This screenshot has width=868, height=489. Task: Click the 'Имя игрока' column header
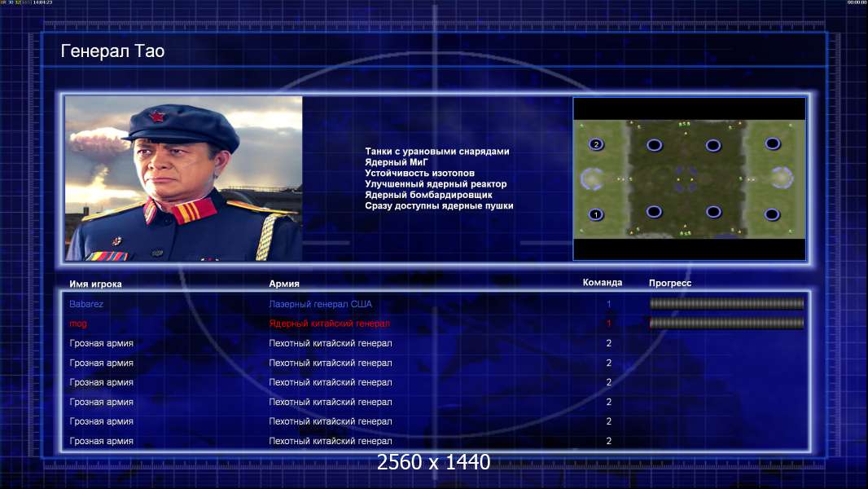[95, 284]
